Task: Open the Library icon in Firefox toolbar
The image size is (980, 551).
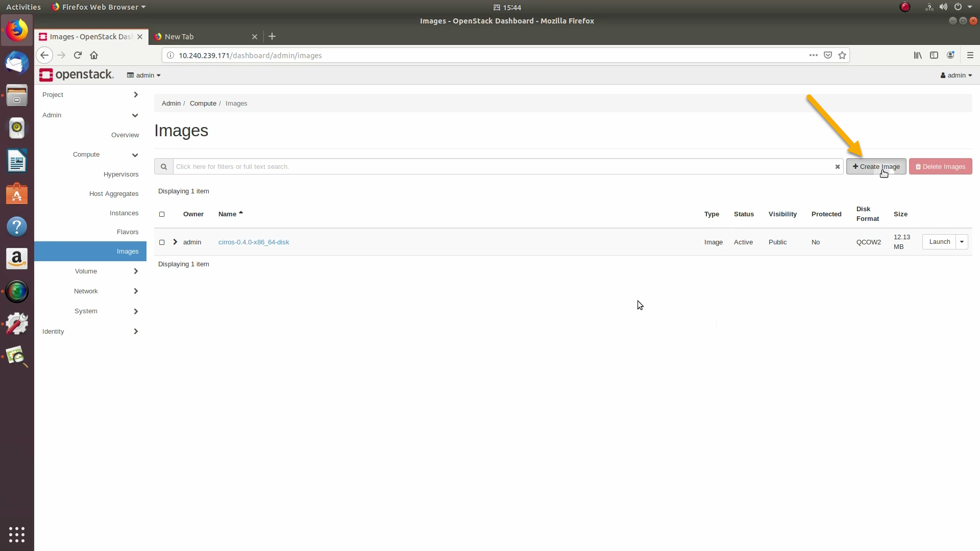Action: (917, 55)
